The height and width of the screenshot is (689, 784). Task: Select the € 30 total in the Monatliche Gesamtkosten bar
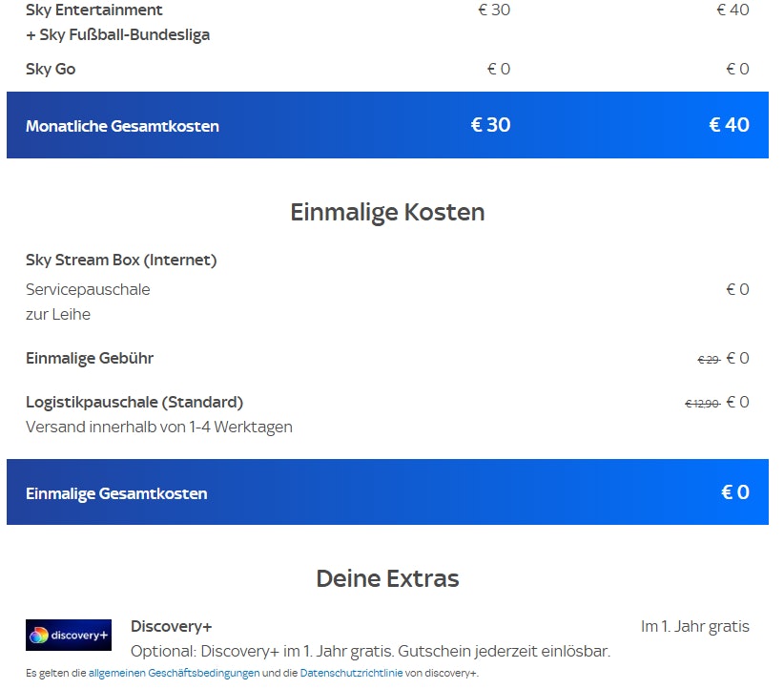click(x=490, y=125)
